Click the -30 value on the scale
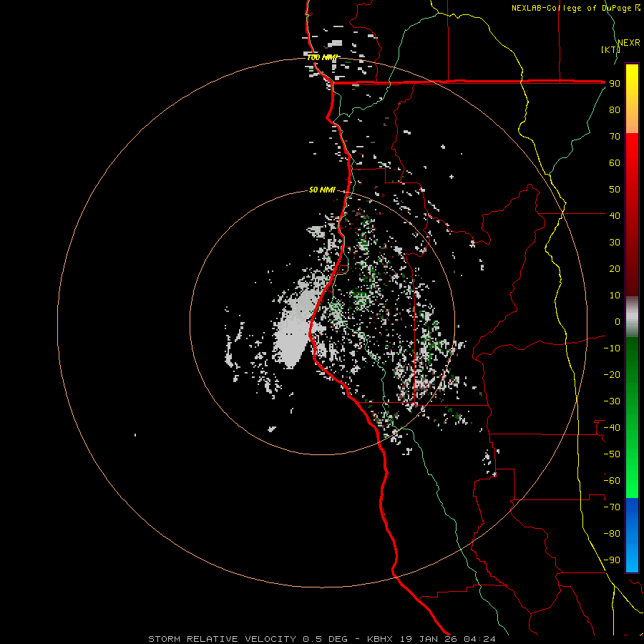Screen dimensions: 644x644 coord(612,401)
